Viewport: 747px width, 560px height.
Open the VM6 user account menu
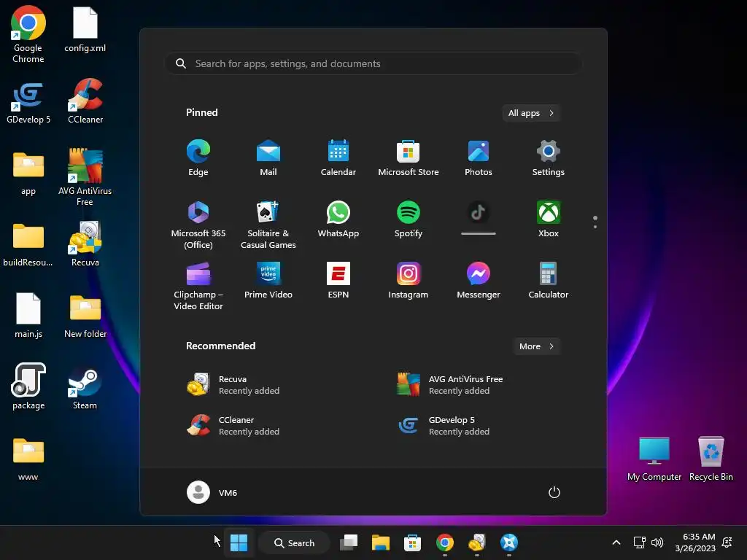click(212, 492)
